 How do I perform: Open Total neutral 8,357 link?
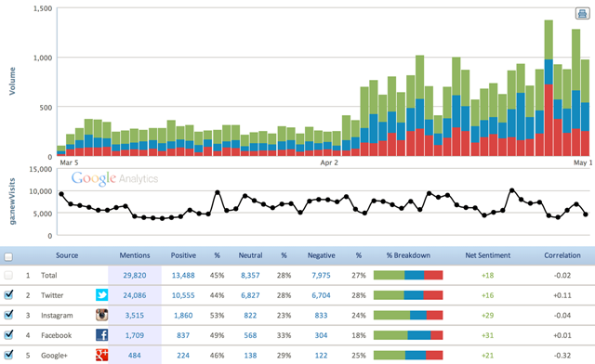pos(250,275)
